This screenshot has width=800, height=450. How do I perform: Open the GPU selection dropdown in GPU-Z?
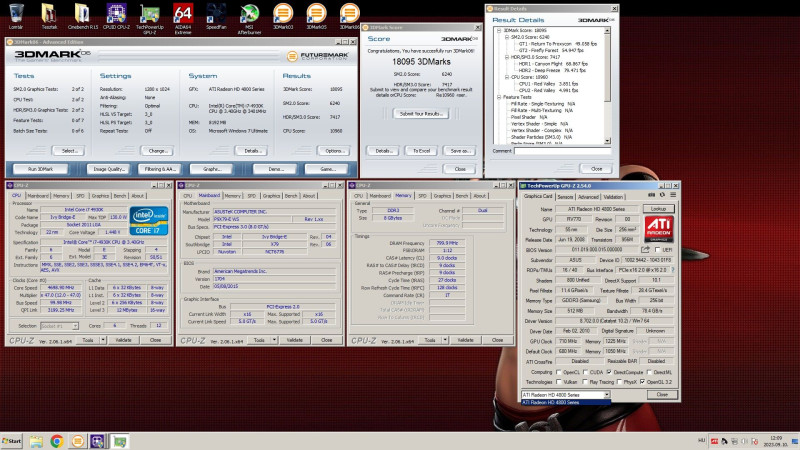coord(607,394)
